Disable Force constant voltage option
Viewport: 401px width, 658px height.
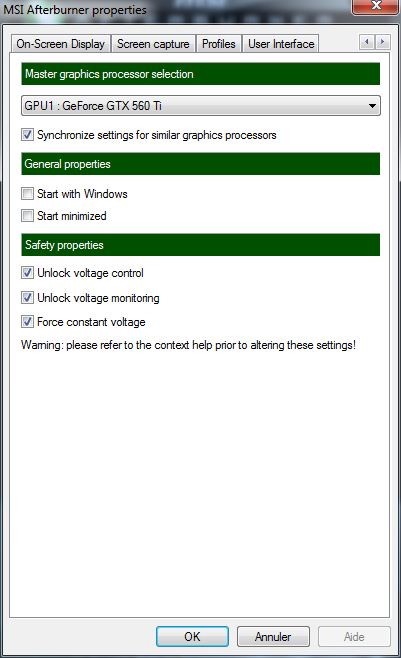point(28,322)
